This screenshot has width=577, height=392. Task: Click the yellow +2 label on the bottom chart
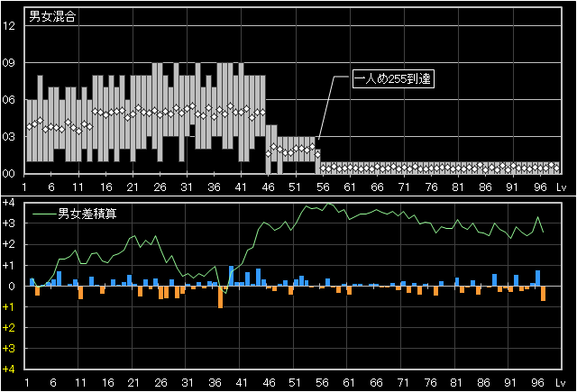point(8,328)
